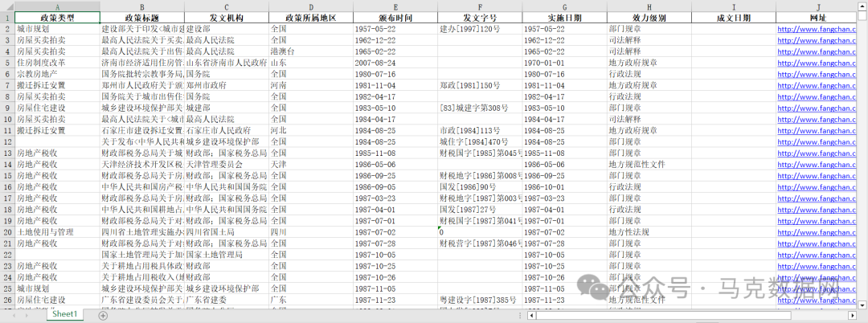The image size is (868, 323).
Task: Select the cell 国家土地管理局
Action: (x=227, y=255)
